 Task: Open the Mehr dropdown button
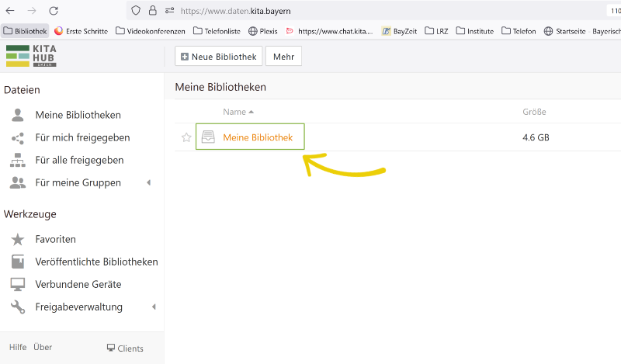pos(283,57)
